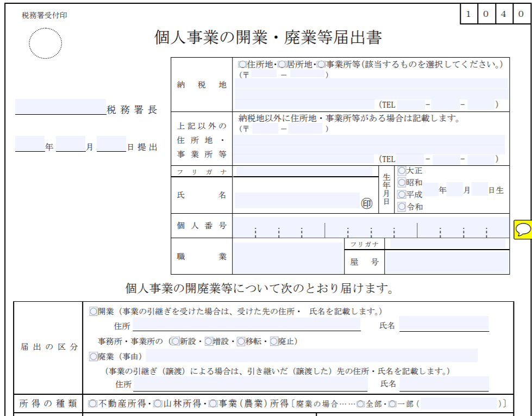The image size is (532, 416).
Task: Select the 居所地 option for 納税地
Action: coord(281,65)
